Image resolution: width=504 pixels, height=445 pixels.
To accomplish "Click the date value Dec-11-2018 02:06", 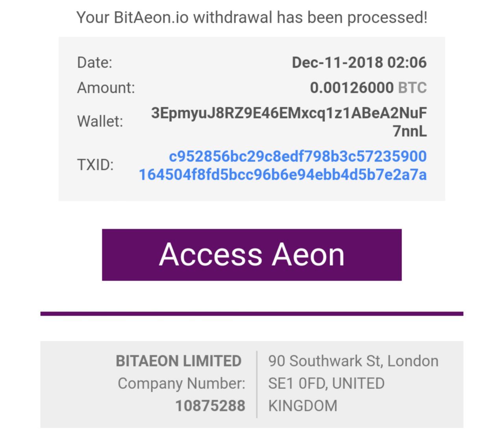I will (359, 63).
